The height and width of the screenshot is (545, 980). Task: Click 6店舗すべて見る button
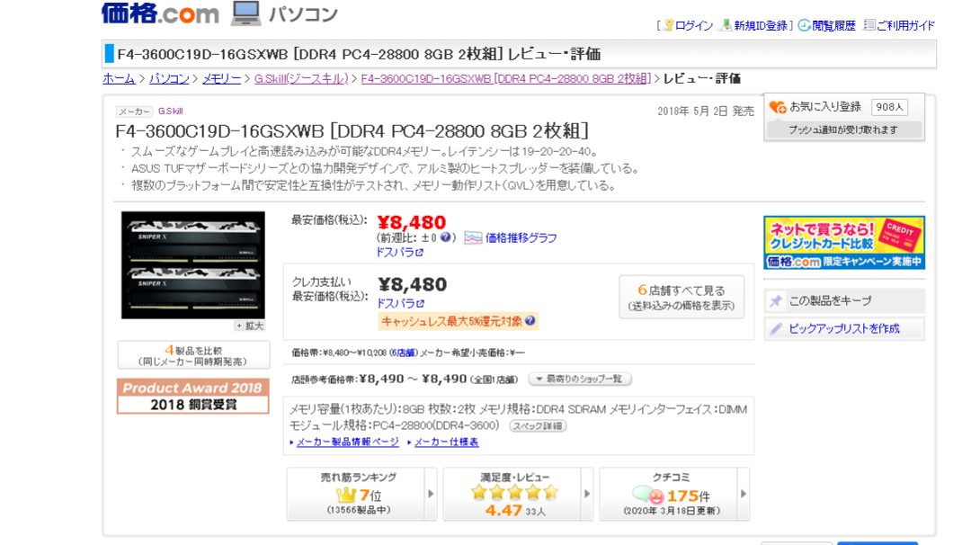[682, 297]
